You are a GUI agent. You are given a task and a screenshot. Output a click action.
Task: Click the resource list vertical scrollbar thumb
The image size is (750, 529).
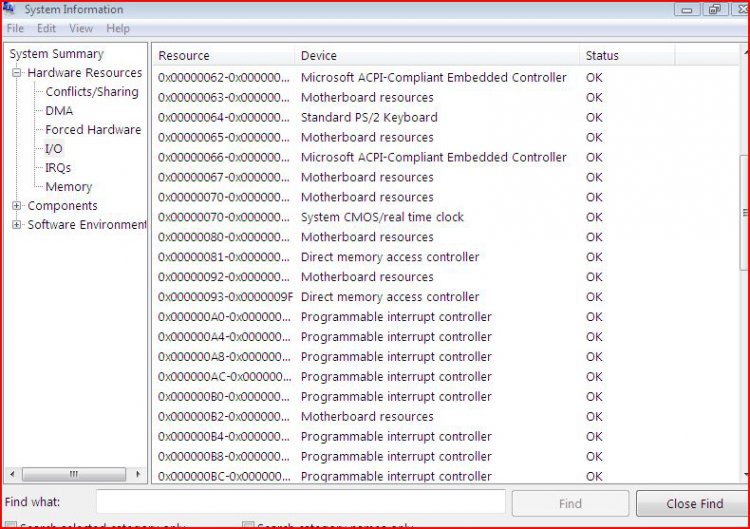tap(745, 212)
